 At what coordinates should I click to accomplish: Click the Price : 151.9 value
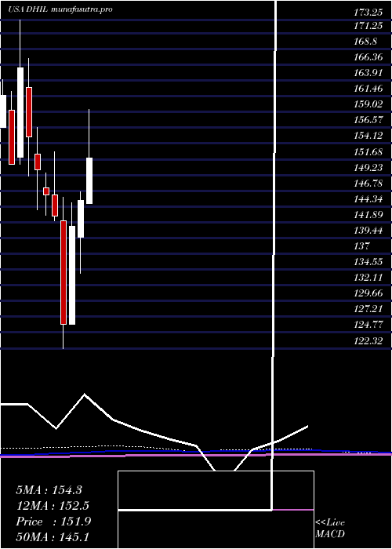click(53, 522)
